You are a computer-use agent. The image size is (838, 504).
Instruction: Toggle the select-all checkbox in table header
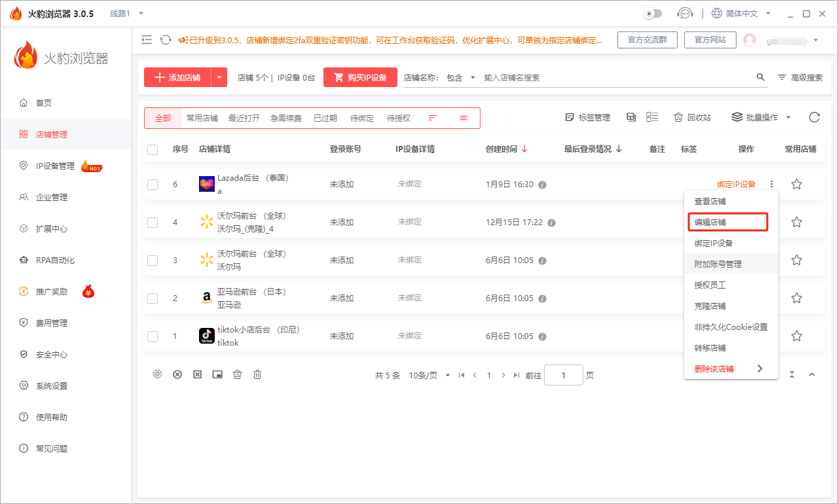(x=153, y=149)
